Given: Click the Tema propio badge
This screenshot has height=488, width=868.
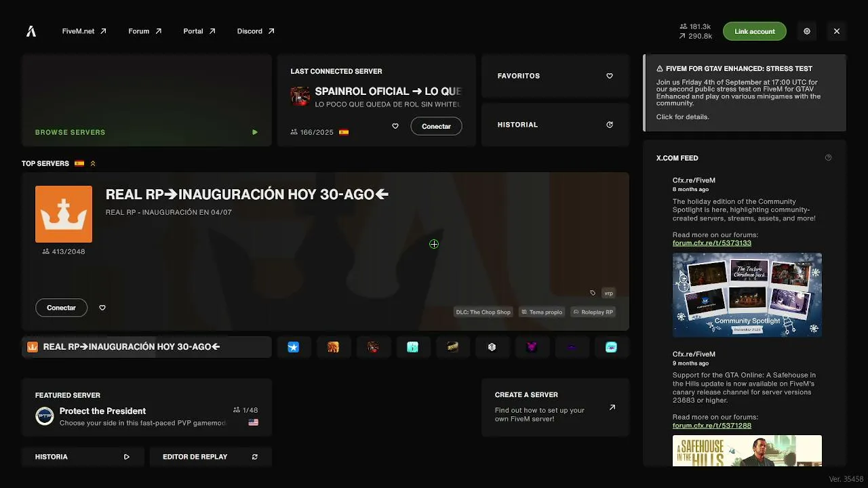Looking at the screenshot, I should [542, 312].
